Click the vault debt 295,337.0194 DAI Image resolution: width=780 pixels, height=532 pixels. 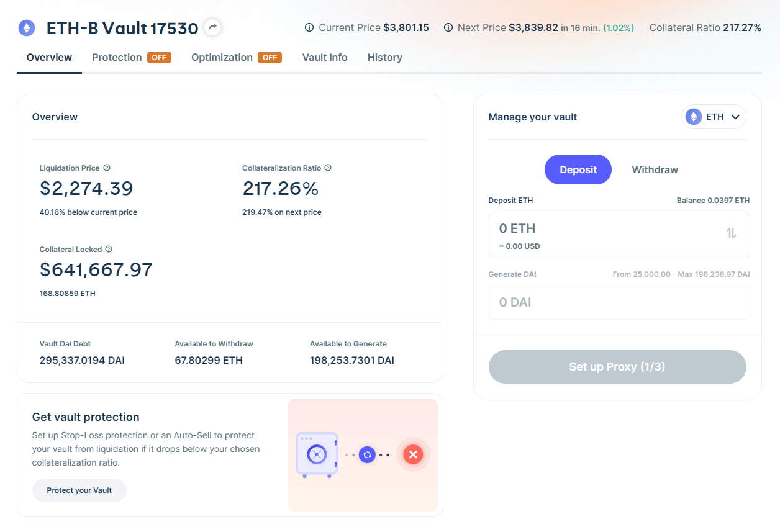coord(82,361)
